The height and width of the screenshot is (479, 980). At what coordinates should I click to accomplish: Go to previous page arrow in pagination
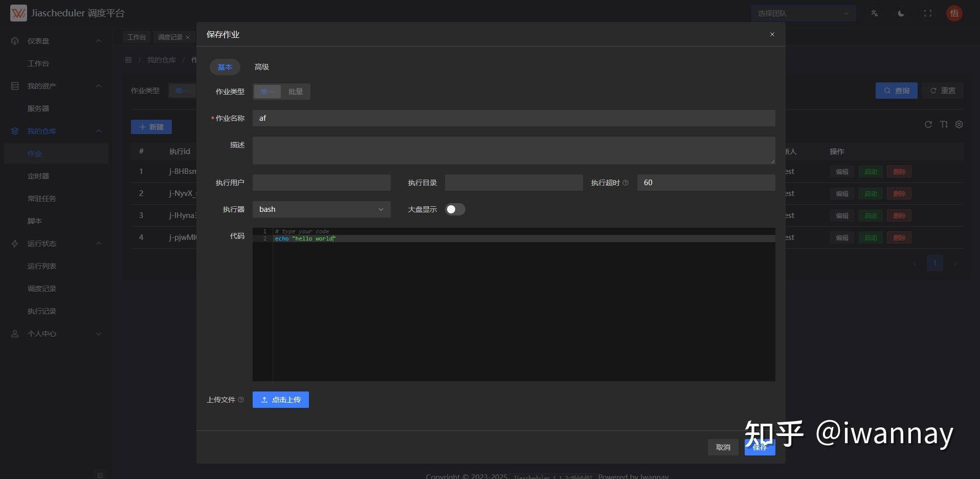915,264
